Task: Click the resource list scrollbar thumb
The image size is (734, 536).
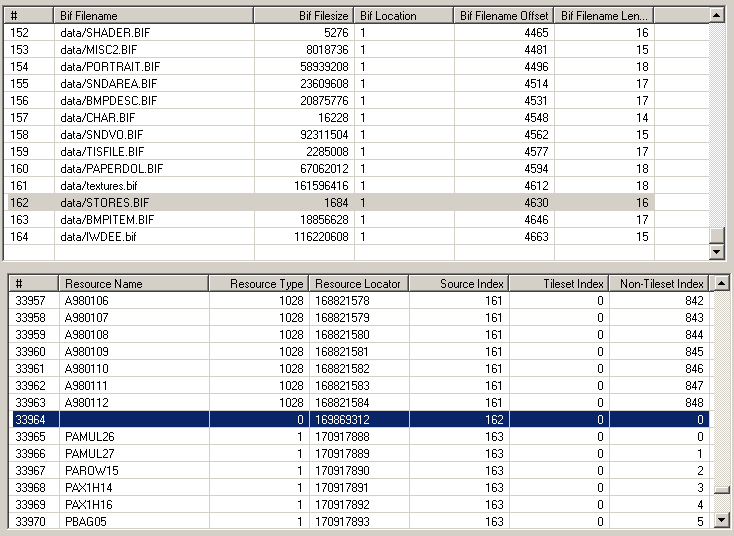Action: 721,490
